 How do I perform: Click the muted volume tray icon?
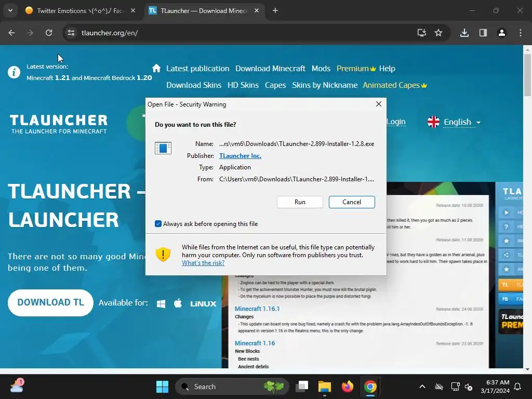pyautogui.click(x=469, y=387)
